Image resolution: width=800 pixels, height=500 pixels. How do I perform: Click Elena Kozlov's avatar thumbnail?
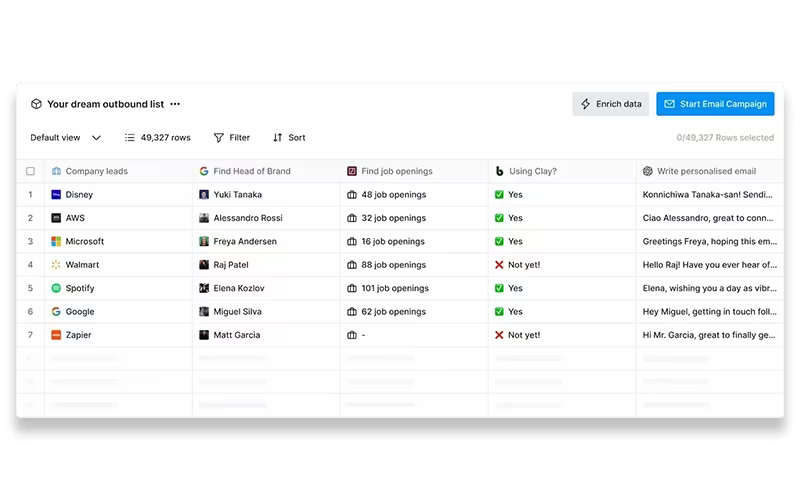(x=204, y=289)
